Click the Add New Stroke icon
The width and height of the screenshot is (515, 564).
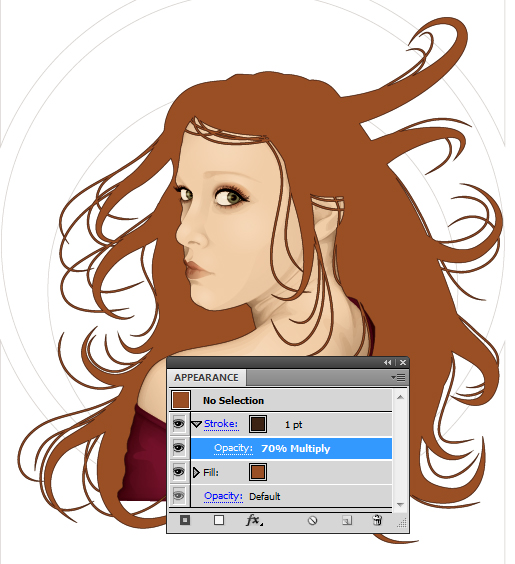click(185, 520)
